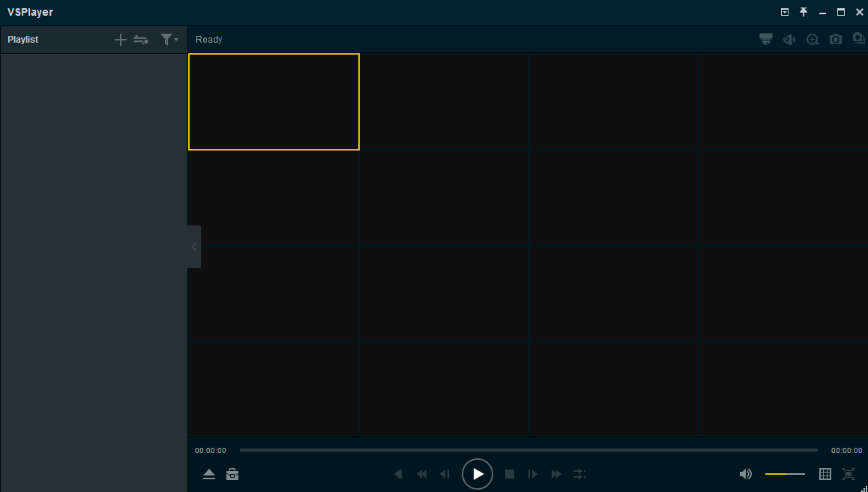Step one frame backward

[x=445, y=474]
